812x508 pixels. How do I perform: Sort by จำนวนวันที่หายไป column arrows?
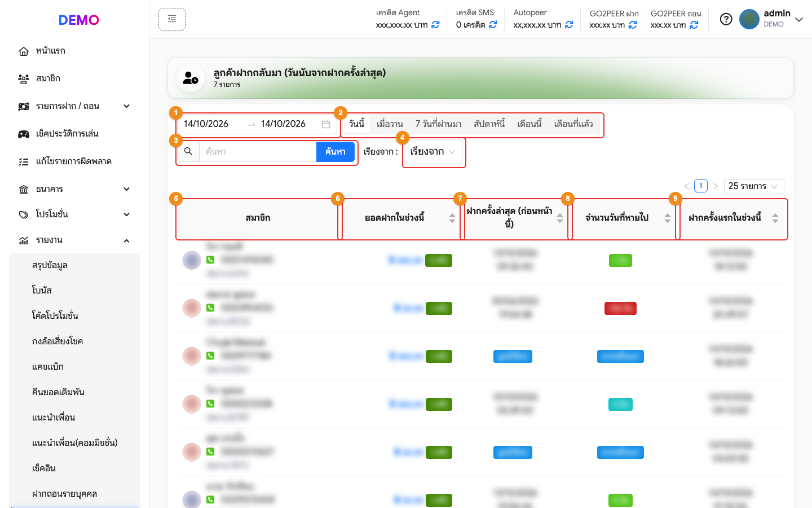coord(668,218)
